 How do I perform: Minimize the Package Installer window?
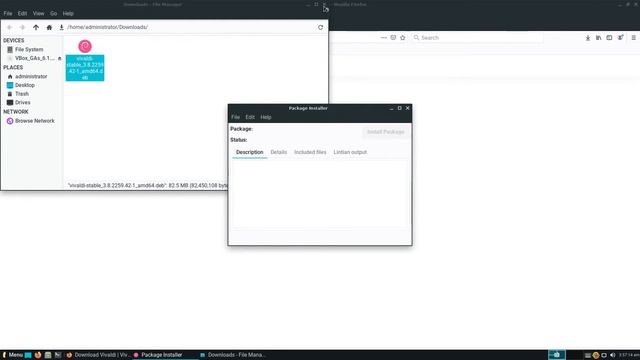391,108
